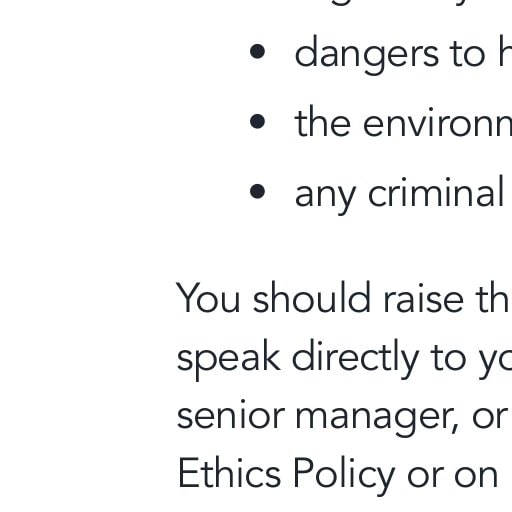
Task: Click the word "senior"
Action: [x=231, y=415]
